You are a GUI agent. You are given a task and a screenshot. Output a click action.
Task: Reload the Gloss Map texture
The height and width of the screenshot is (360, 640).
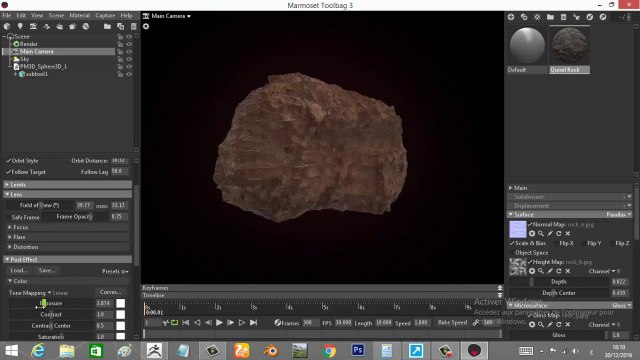tap(559, 324)
